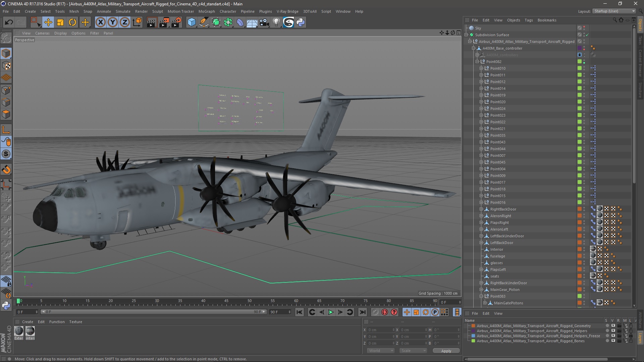
Task: Enable Snap magnet icon
Action: tap(6, 170)
